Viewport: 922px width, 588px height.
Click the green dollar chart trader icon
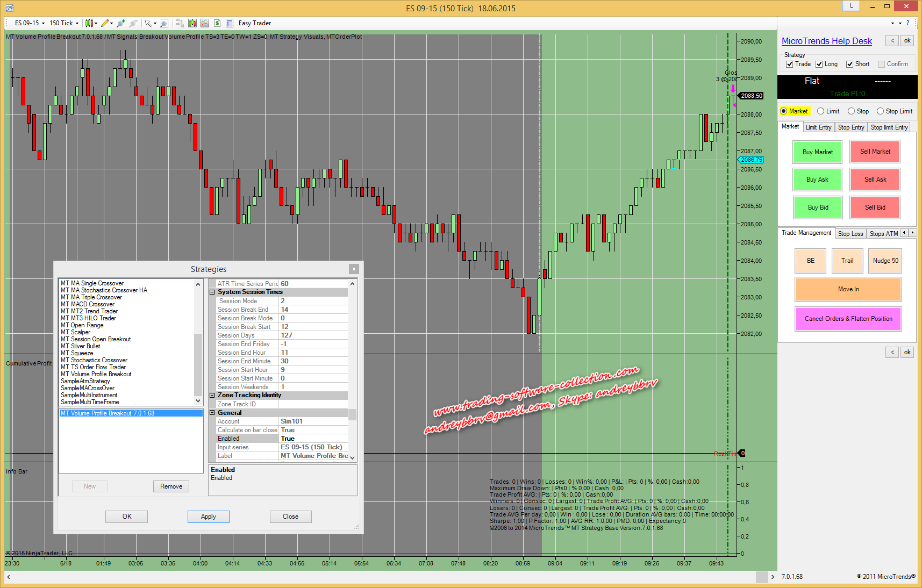pos(217,23)
